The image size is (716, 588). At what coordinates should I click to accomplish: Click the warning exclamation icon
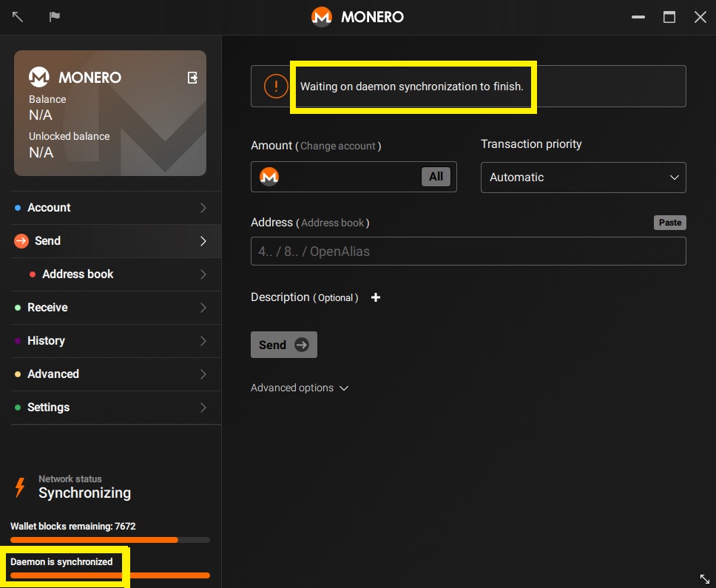point(276,86)
